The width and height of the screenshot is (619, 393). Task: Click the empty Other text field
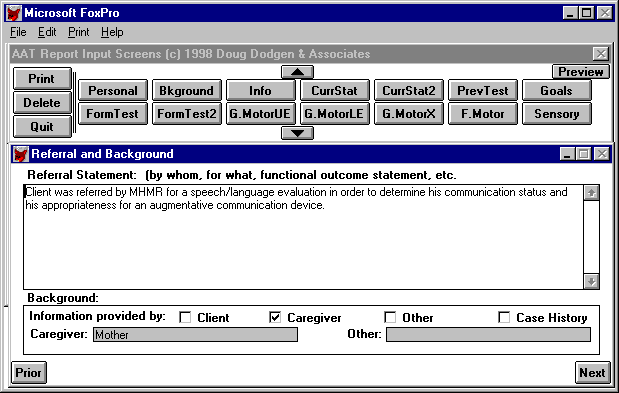pyautogui.click(x=488, y=335)
